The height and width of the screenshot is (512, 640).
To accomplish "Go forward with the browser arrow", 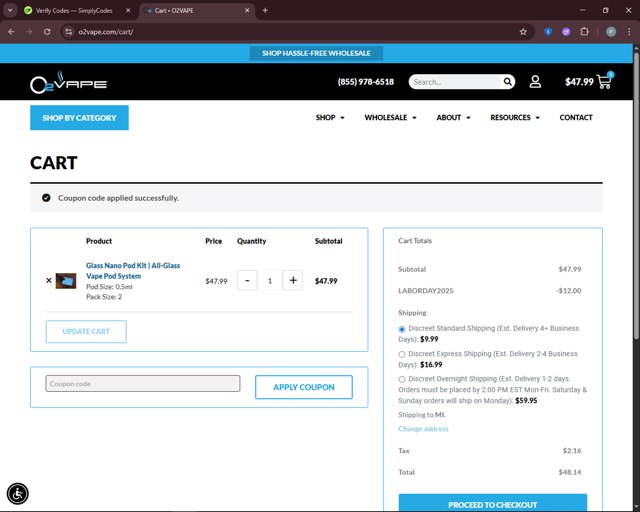I will point(29,32).
